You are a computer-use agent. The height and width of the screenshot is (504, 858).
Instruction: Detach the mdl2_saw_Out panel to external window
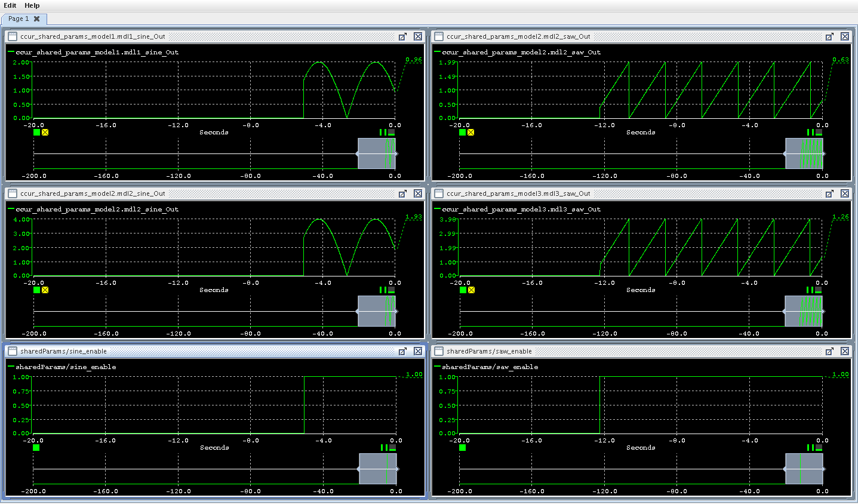[829, 36]
